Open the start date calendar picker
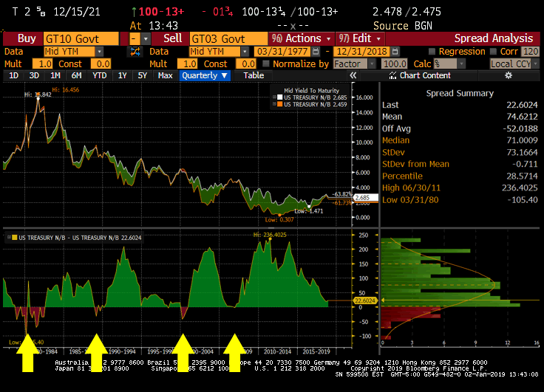This screenshot has width=544, height=392. (x=316, y=52)
